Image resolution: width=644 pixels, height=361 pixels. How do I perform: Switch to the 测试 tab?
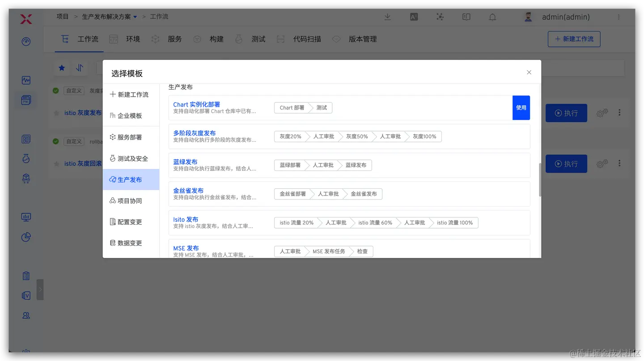(x=250, y=39)
